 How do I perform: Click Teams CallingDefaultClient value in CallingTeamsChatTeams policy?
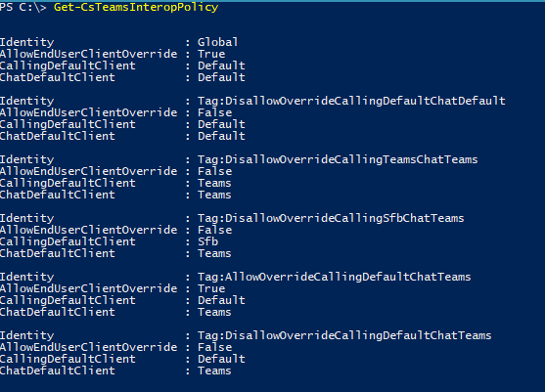[x=214, y=183]
